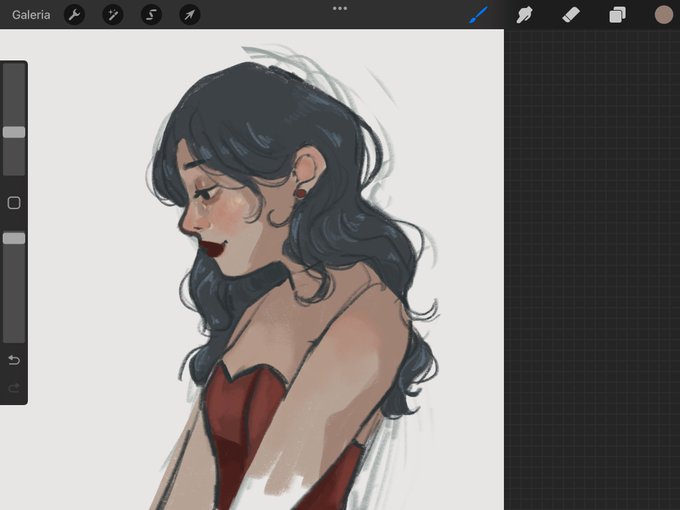The image size is (680, 510).
Task: Activate the Transform arrow tool
Action: tap(190, 15)
